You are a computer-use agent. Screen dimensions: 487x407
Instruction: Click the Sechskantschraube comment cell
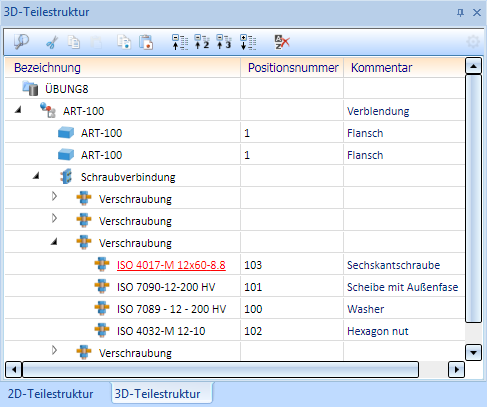[x=404, y=265]
